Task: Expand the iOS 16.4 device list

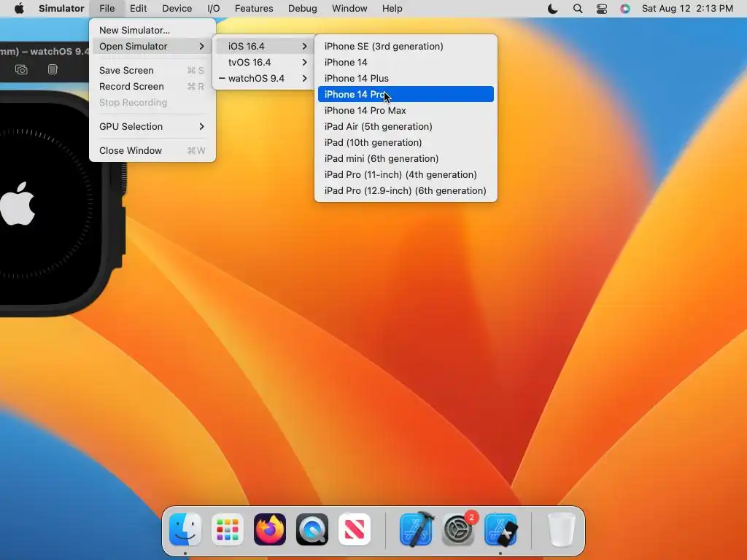Action: 264,46
